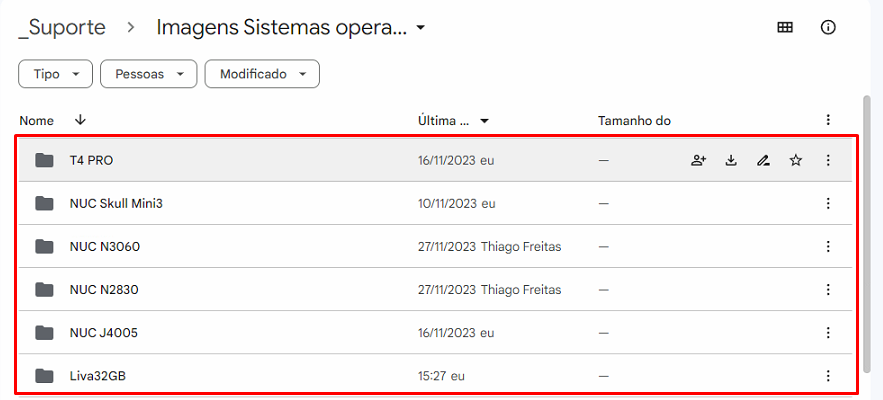Download the T4 PRO folder

731,161
